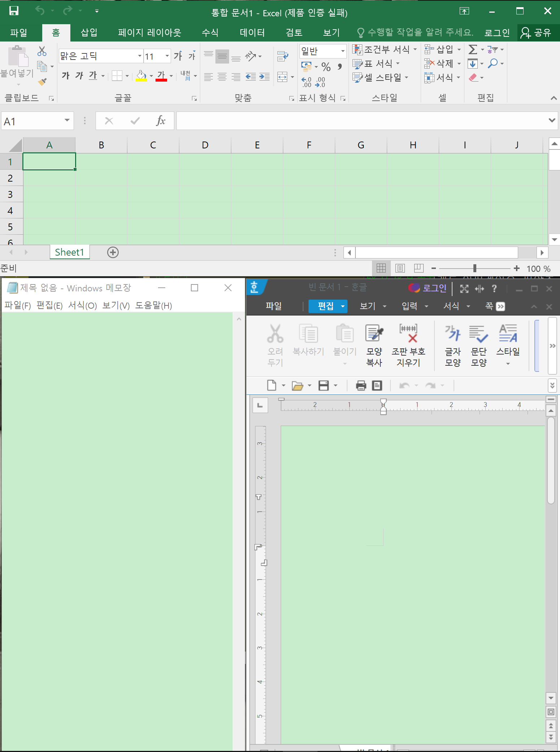
Task: Click Hangul new document icon
Action: (x=272, y=386)
